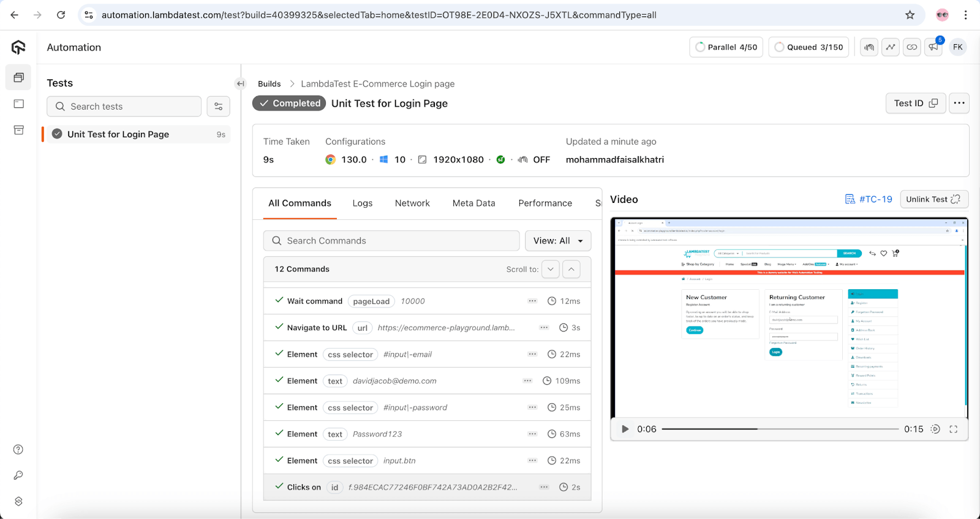Click the Completed status badge
980x519 pixels.
[x=289, y=104]
